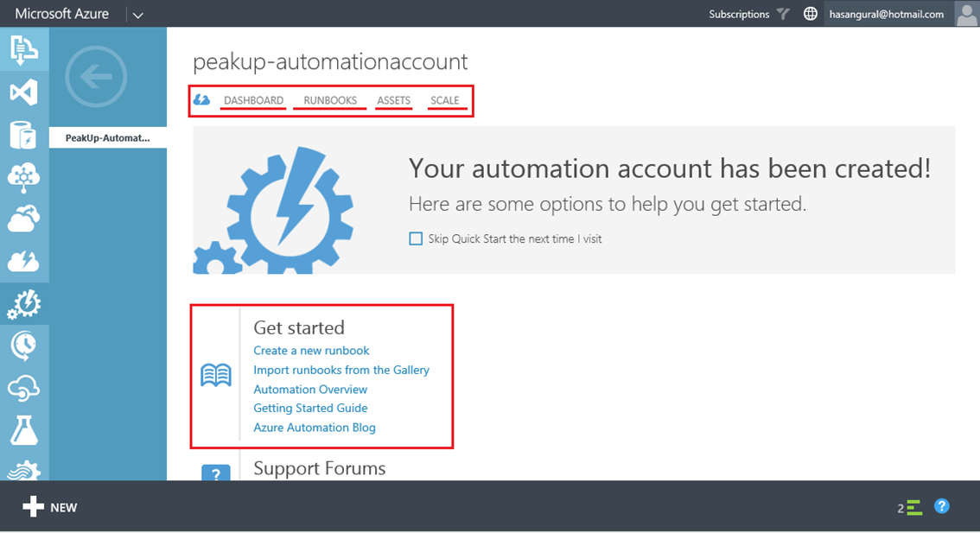Select the PeakUp-Automat... account item
The image size is (980, 533).
107,138
